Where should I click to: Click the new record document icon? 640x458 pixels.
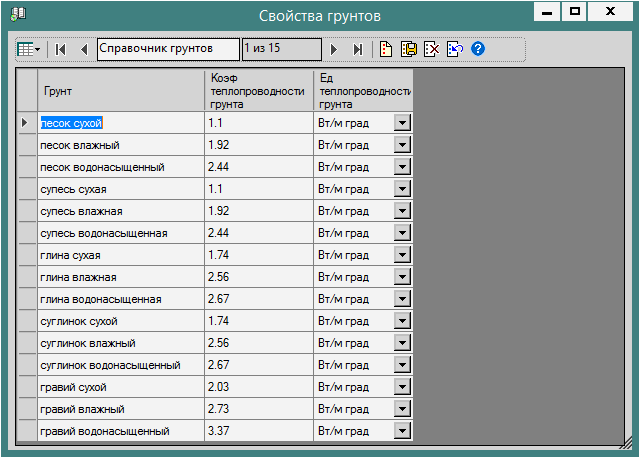coord(386,49)
